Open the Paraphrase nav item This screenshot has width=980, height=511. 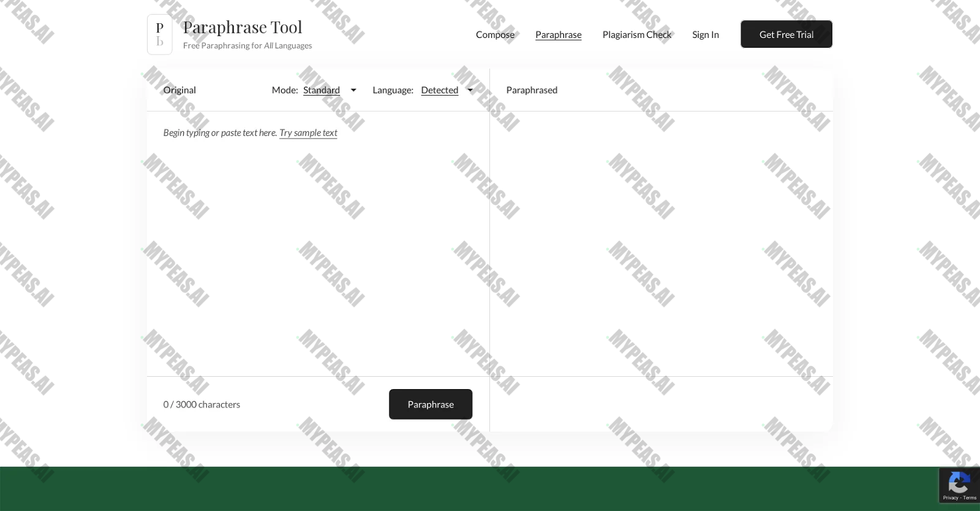tap(559, 34)
